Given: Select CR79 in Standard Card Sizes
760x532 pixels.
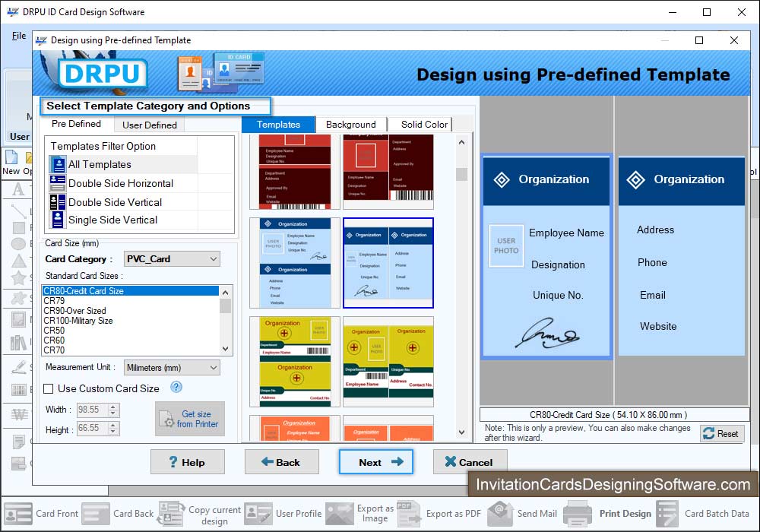Looking at the screenshot, I should click(x=131, y=301).
